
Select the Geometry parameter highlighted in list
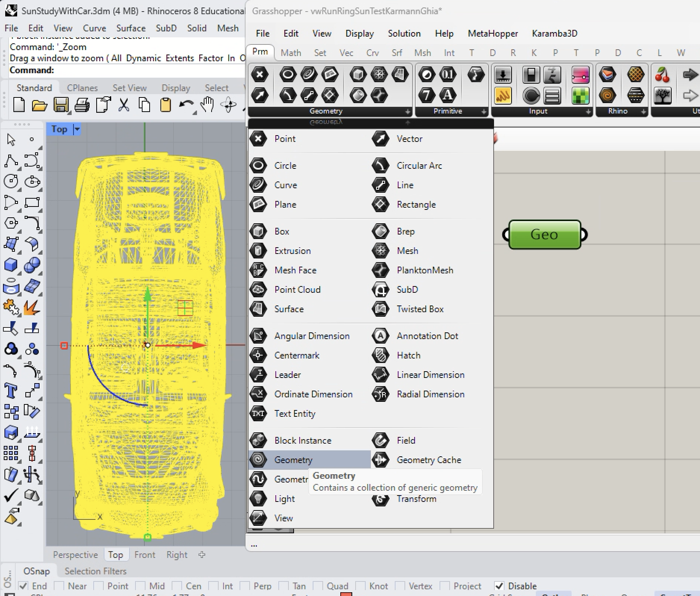(x=310, y=460)
